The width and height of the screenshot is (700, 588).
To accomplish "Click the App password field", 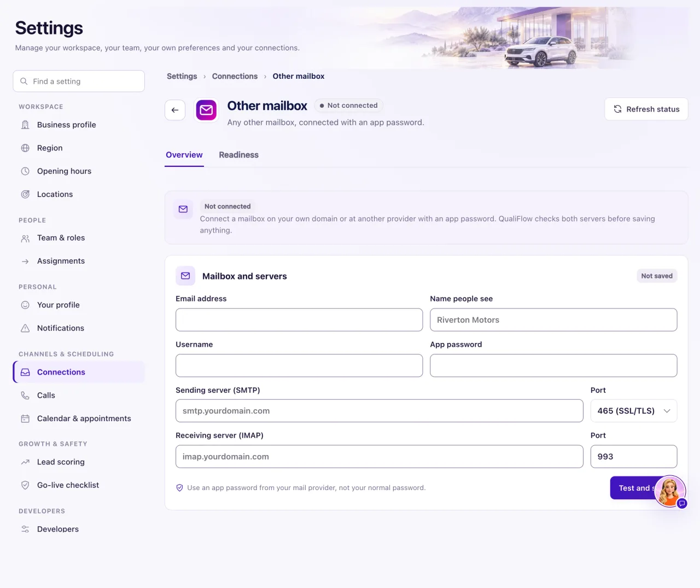I will 553,365.
